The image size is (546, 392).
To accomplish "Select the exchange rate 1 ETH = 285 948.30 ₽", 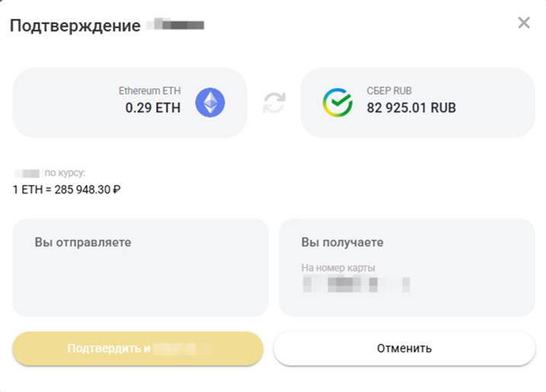I will coord(67,189).
